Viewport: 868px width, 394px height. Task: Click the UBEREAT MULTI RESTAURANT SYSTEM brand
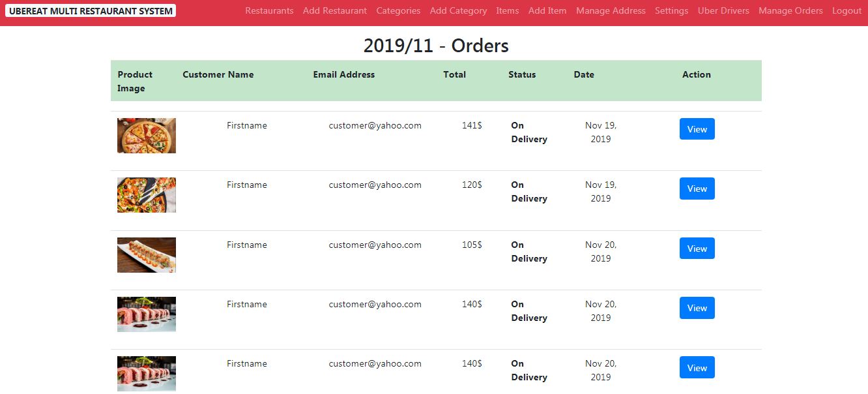[x=91, y=10]
